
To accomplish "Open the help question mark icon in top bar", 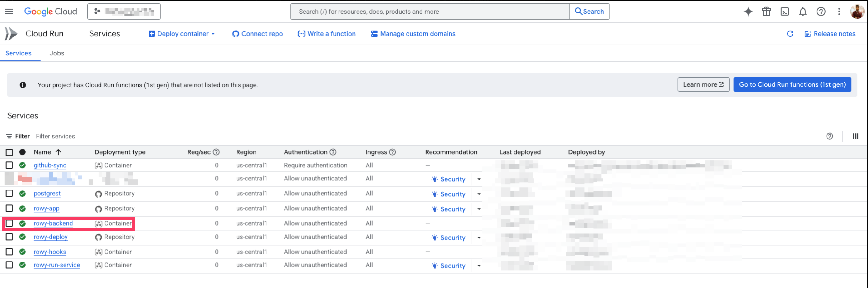I will click(821, 12).
